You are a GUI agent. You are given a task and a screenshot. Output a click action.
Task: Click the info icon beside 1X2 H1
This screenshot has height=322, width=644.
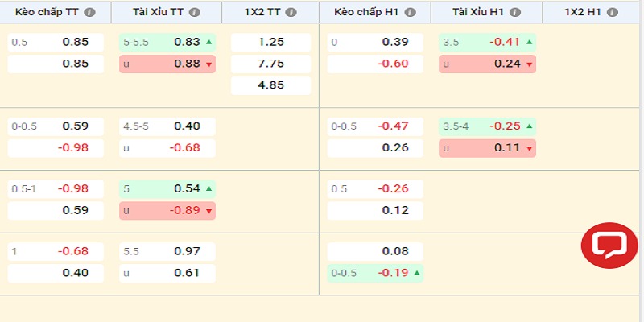click(613, 13)
